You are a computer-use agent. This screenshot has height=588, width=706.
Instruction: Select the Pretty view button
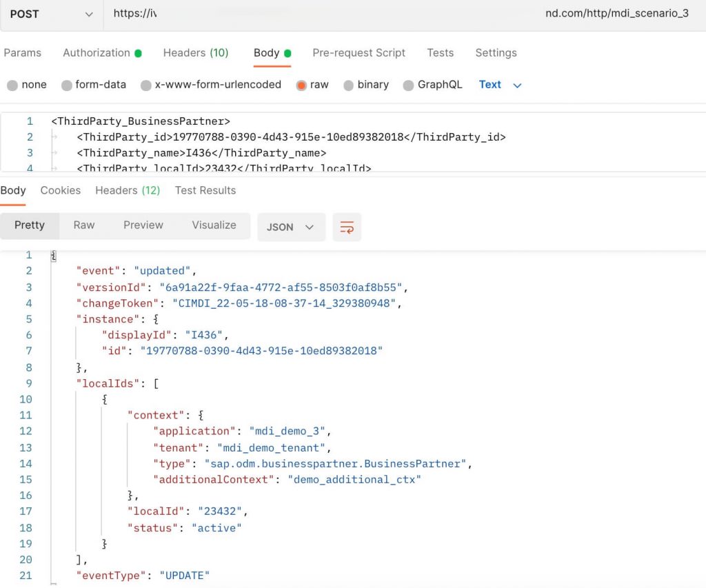click(x=30, y=225)
